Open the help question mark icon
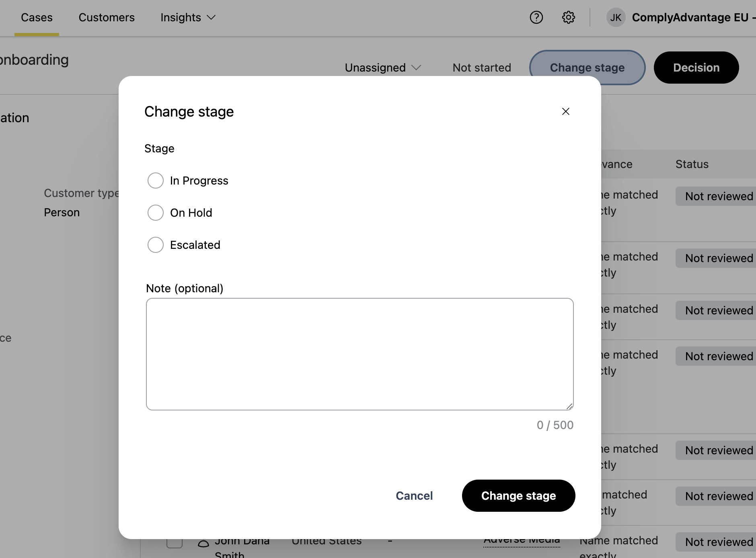 [x=536, y=17]
